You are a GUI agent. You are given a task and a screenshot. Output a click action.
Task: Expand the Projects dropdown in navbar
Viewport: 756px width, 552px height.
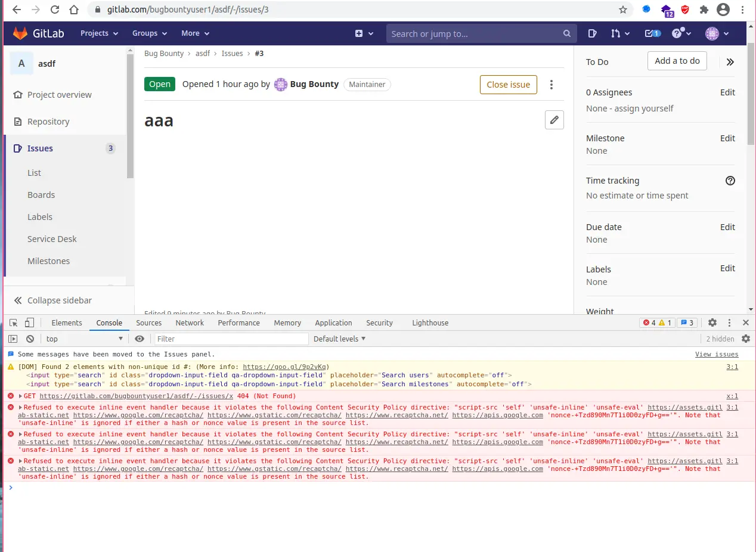click(99, 33)
